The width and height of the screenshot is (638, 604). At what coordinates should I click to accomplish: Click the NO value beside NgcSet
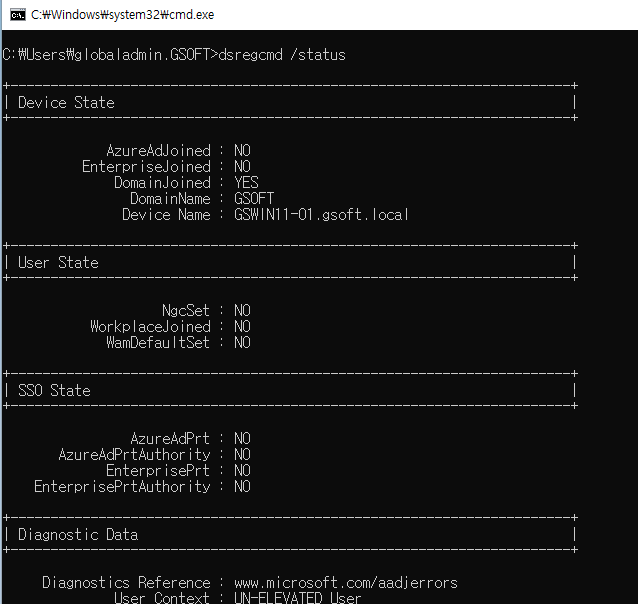(x=243, y=311)
